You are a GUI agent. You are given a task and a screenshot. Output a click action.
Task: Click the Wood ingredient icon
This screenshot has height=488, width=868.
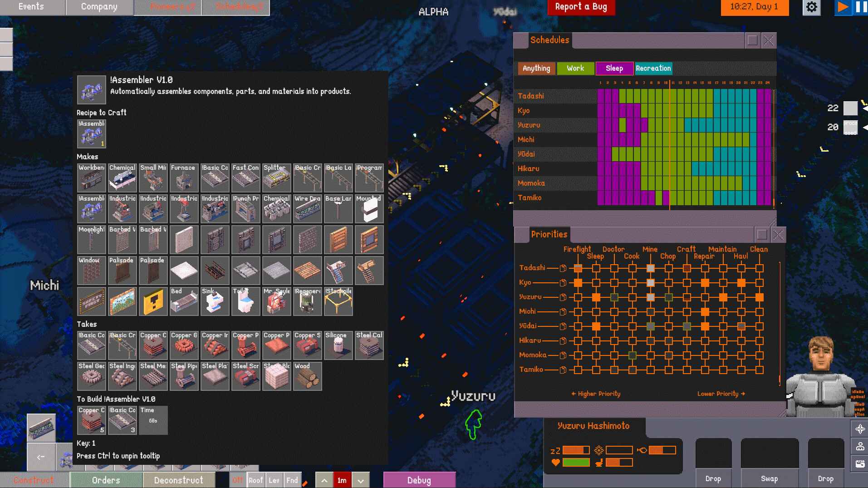point(307,376)
